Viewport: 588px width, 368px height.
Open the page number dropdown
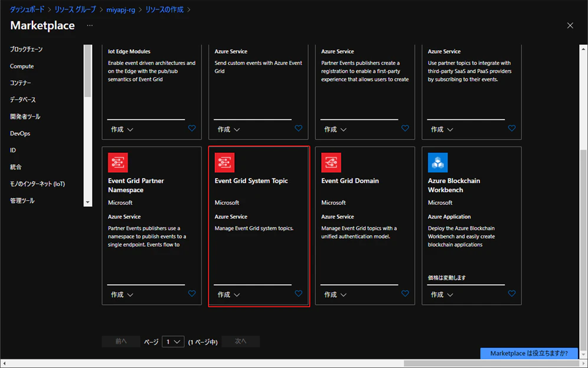point(173,342)
